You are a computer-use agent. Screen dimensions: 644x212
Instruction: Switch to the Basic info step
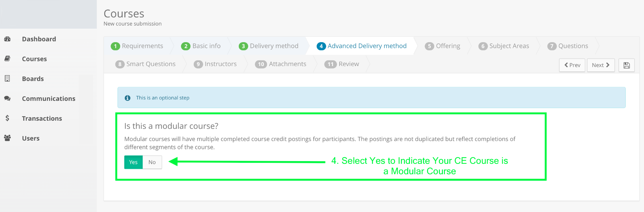(x=201, y=46)
